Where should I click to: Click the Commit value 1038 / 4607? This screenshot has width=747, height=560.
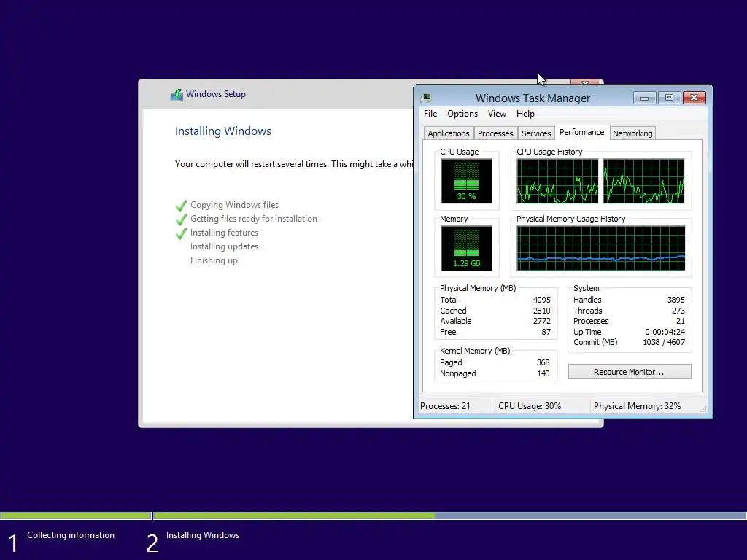664,343
